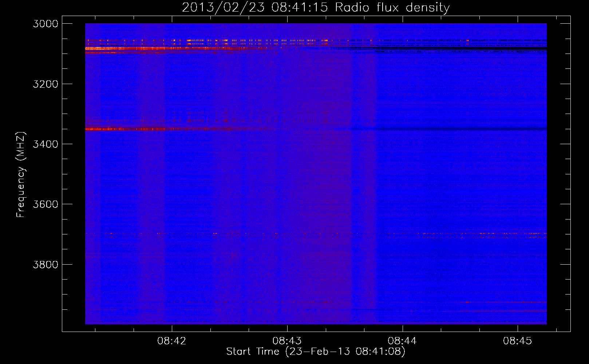Click the 08:42 time tick label
Viewport: 589px width, 364px height.
pyautogui.click(x=172, y=341)
